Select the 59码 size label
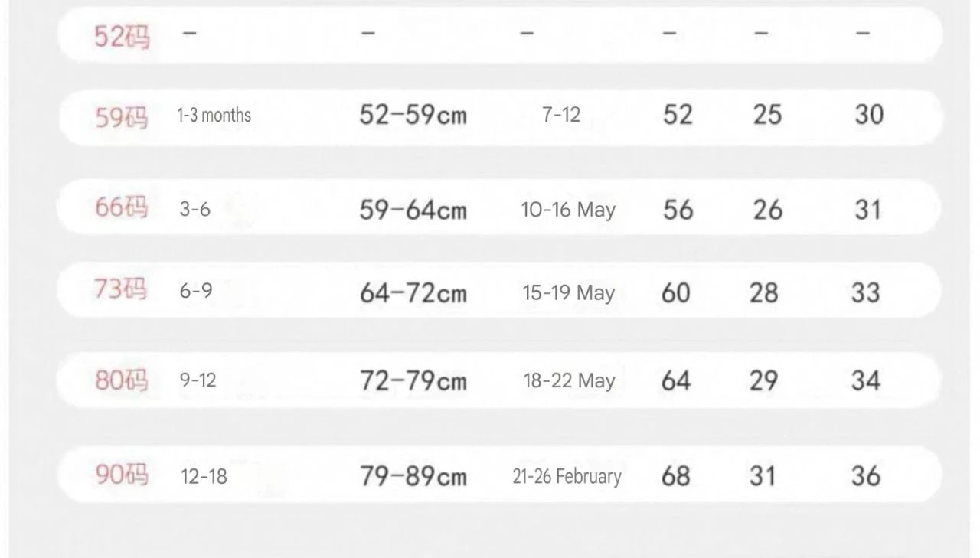This screenshot has width=980, height=558. point(122,117)
